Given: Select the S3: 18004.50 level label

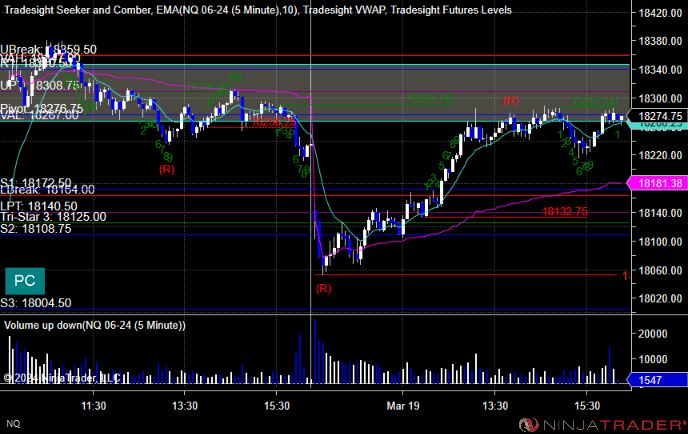Looking at the screenshot, I should tap(36, 303).
